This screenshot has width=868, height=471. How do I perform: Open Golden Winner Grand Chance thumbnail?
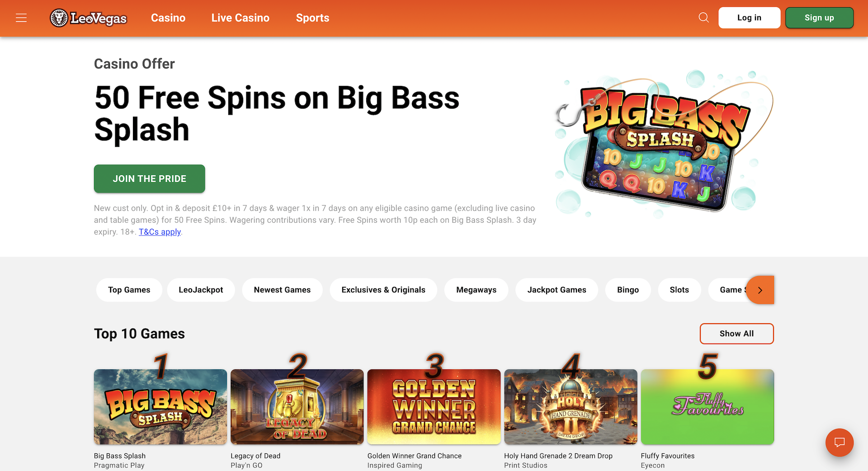[434, 407]
